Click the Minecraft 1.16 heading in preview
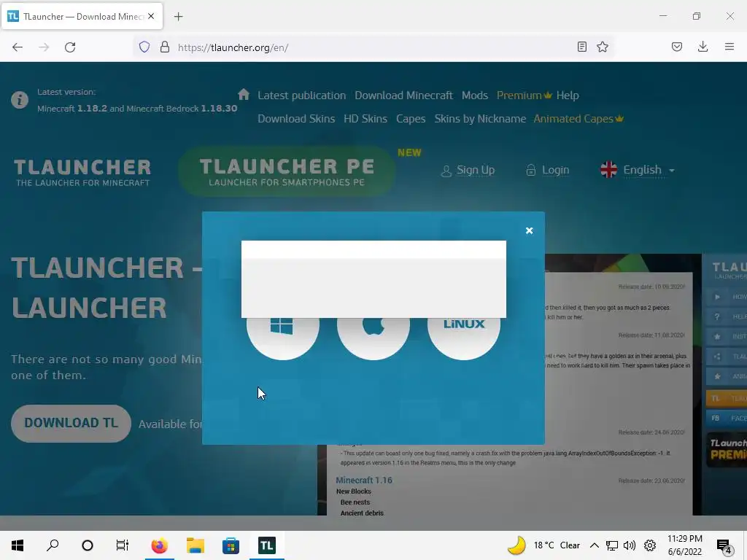The image size is (747, 560). (x=364, y=480)
